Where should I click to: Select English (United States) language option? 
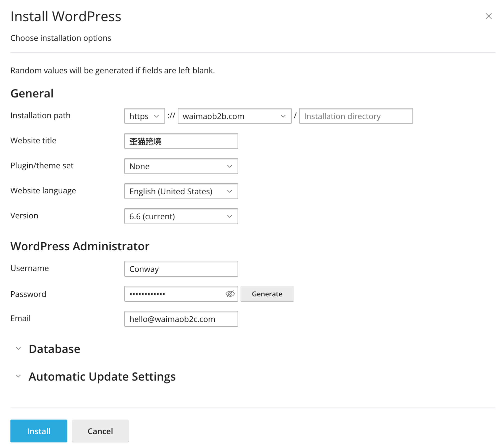coord(181,191)
